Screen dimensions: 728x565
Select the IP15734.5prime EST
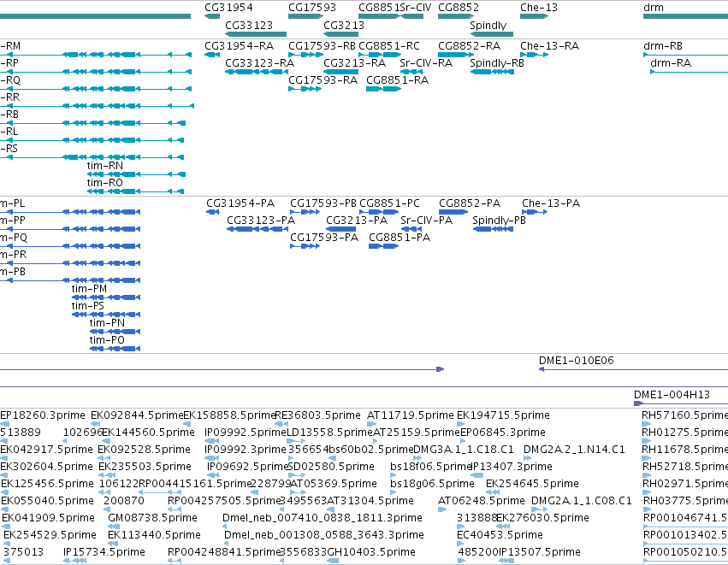tap(74, 561)
